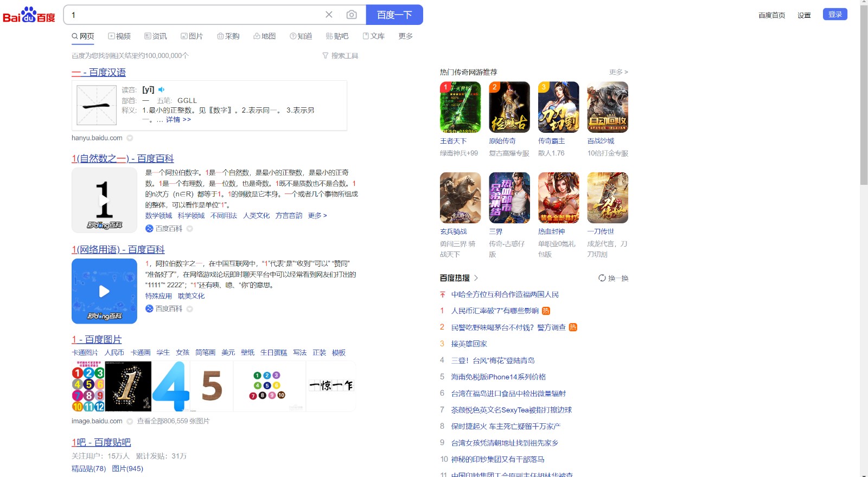Clear the search box with X icon
Screen dimensions: 868x477
[329, 15]
